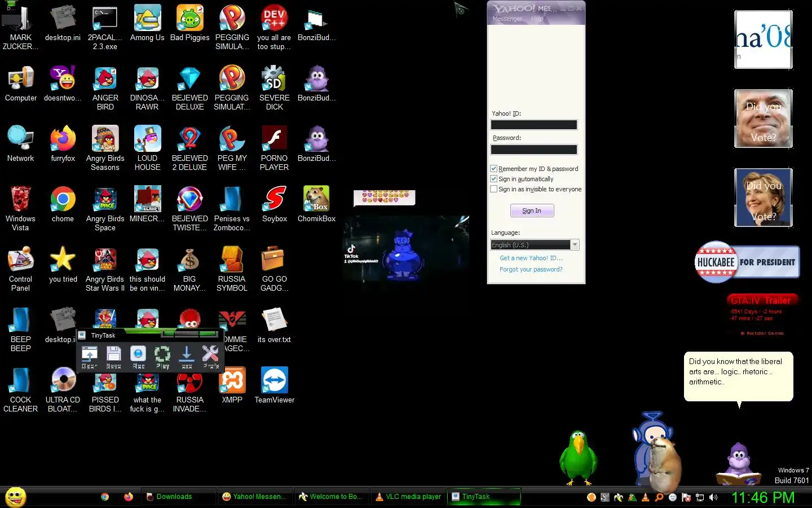Launch the LOUD HOUSE shortcut
Screen dimensions: 812x508
tap(147, 148)
